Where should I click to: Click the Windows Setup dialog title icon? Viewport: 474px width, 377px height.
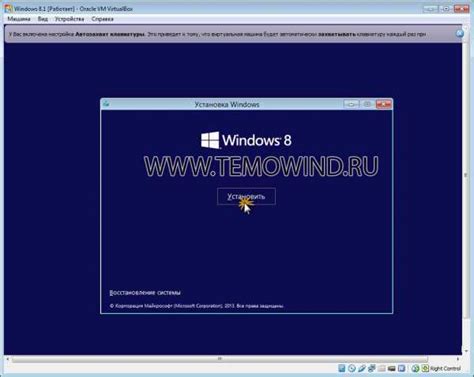106,104
